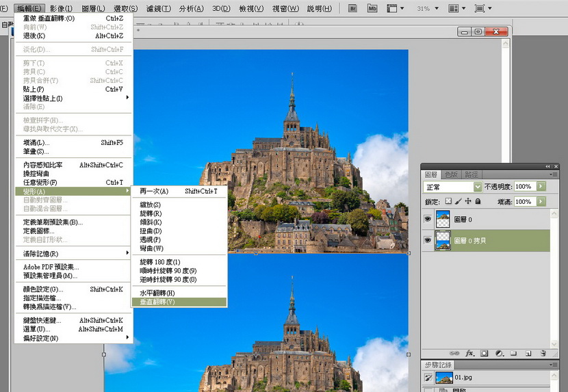Open the 不透明度 opacity slider arrow
The width and height of the screenshot is (568, 392).
541,186
